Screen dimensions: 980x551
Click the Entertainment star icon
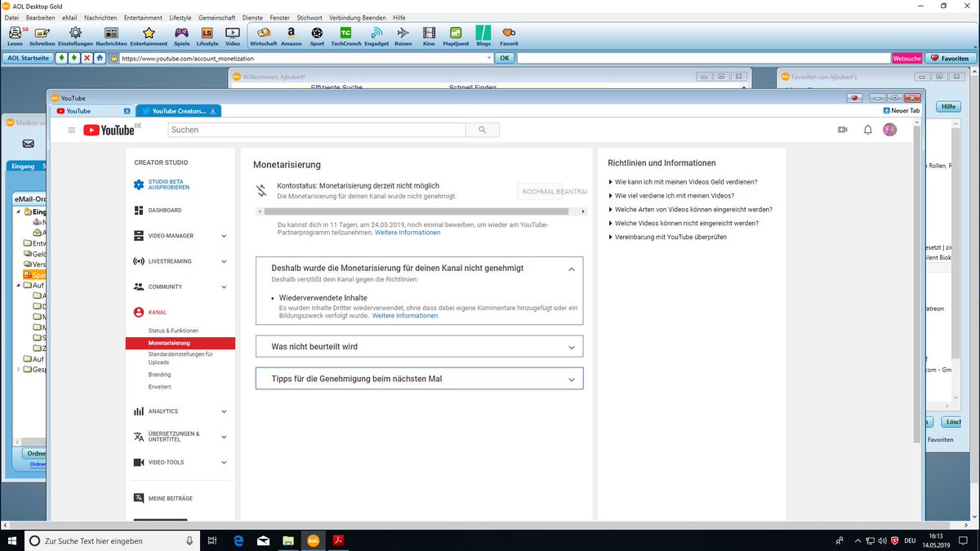click(149, 35)
